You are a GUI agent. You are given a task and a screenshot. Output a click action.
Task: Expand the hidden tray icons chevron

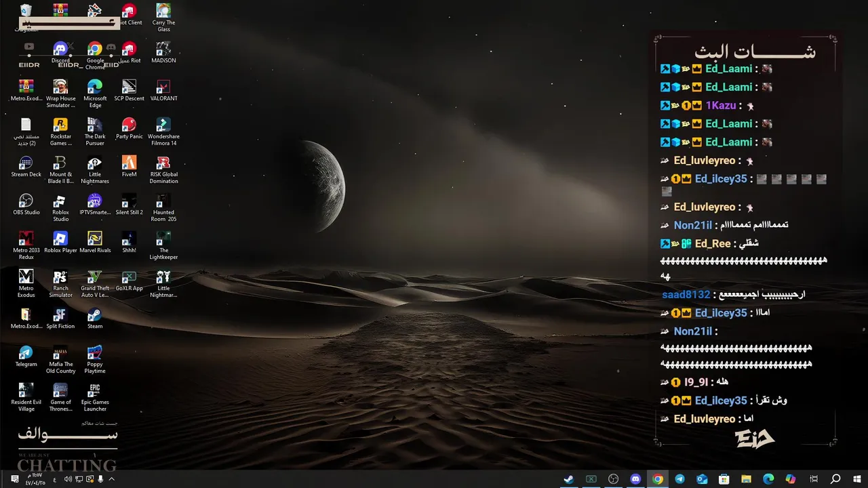click(x=111, y=479)
